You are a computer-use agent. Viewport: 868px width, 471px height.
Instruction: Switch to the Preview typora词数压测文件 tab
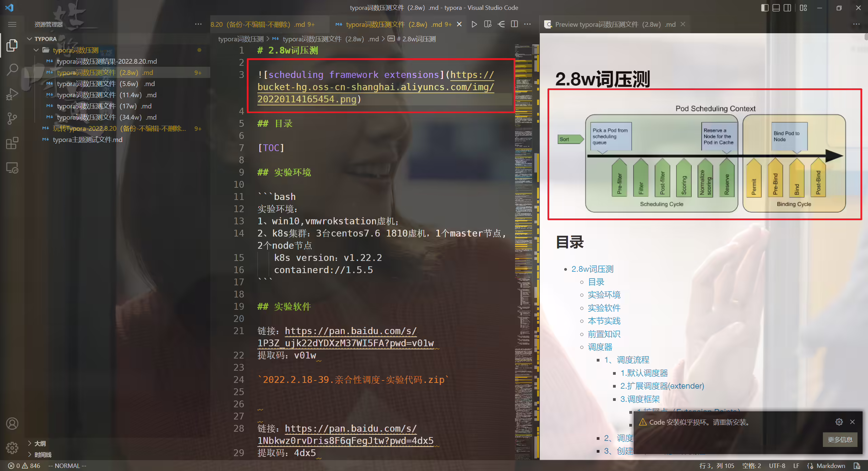(615, 24)
